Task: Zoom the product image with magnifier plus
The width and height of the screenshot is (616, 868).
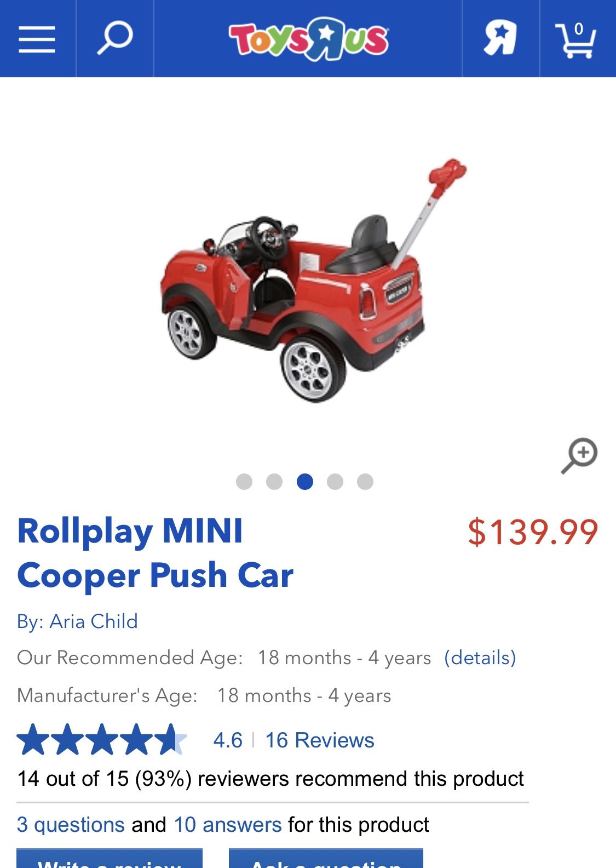Action: click(579, 456)
